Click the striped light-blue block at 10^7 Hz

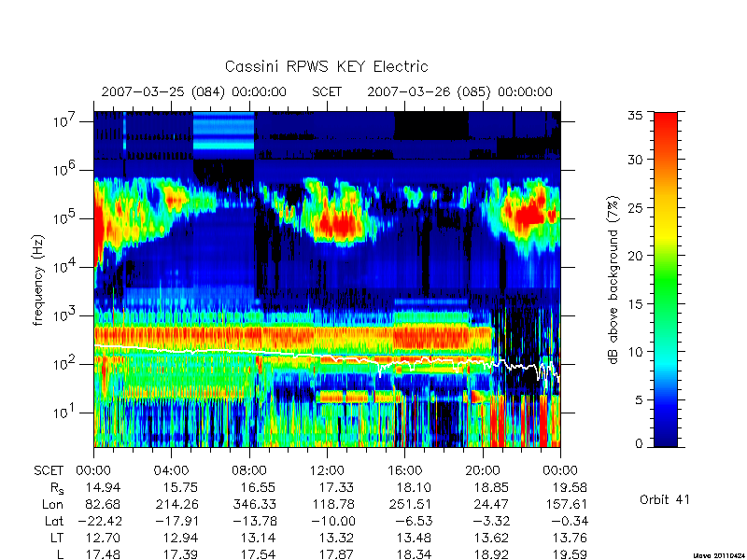(223, 131)
